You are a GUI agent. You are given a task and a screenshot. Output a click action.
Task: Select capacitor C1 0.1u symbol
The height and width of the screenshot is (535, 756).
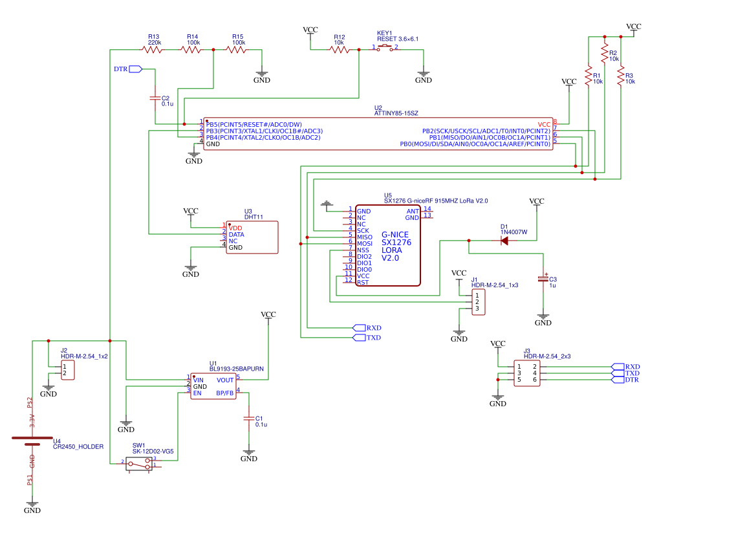[x=249, y=419]
